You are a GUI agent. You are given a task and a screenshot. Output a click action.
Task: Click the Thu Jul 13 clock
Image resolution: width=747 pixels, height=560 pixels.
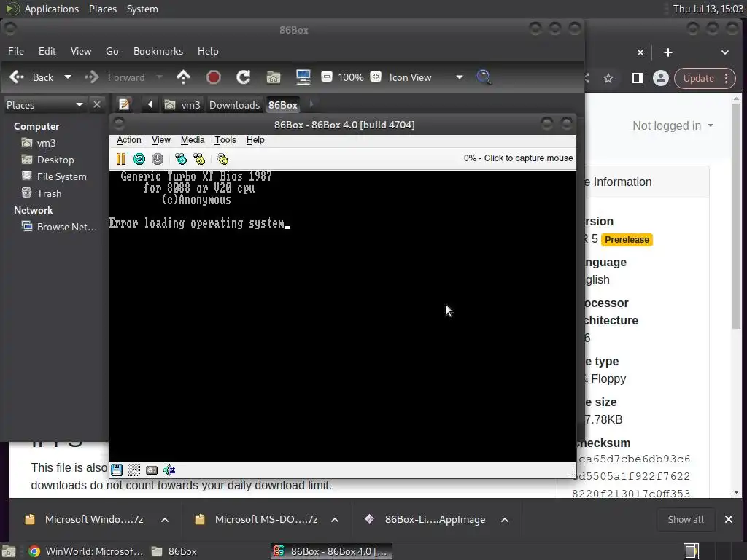pos(708,9)
